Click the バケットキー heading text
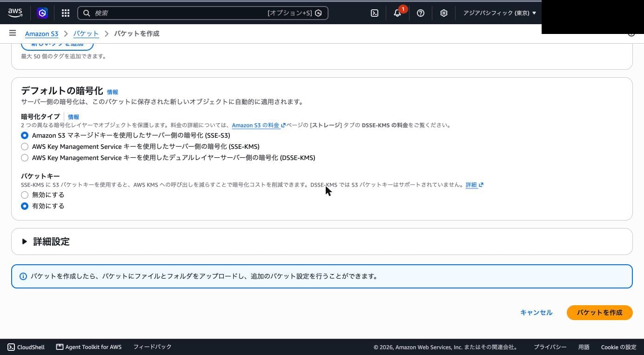644x355 pixels. pyautogui.click(x=40, y=176)
